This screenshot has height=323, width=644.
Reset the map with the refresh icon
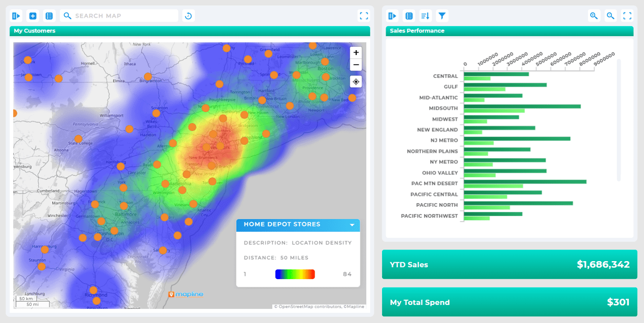tap(188, 16)
